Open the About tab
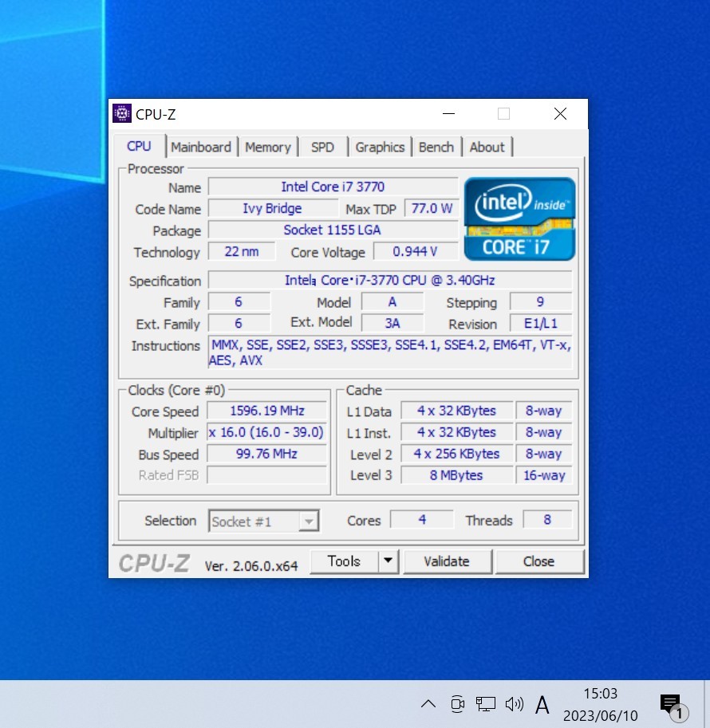 coord(487,148)
